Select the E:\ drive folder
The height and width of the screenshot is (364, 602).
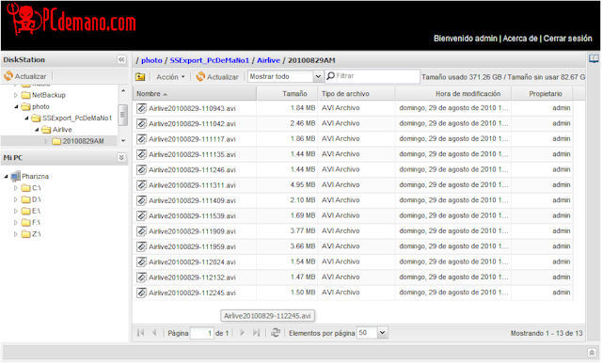pos(31,211)
